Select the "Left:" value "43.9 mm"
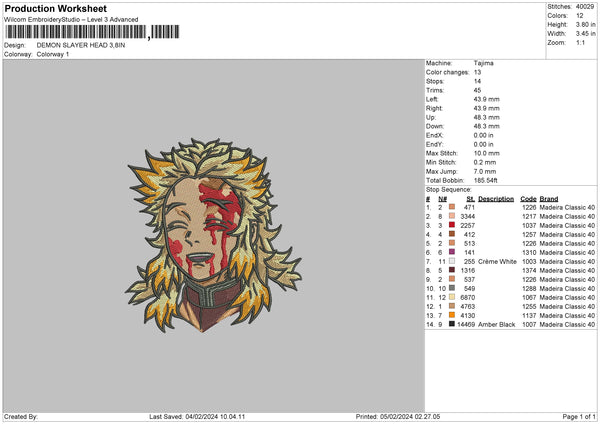The image size is (600, 424). tap(487, 99)
